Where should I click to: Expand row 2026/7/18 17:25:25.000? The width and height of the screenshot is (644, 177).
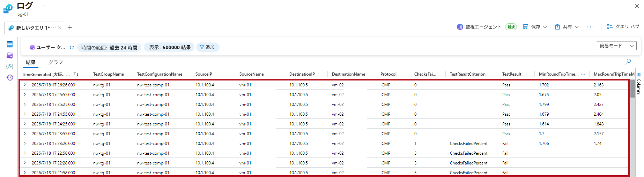[25, 104]
